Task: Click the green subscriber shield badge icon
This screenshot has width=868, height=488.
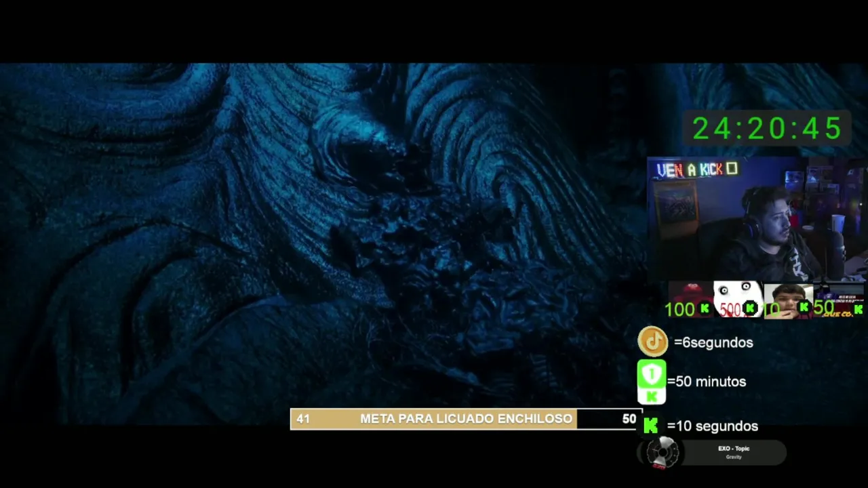Action: [x=652, y=382]
